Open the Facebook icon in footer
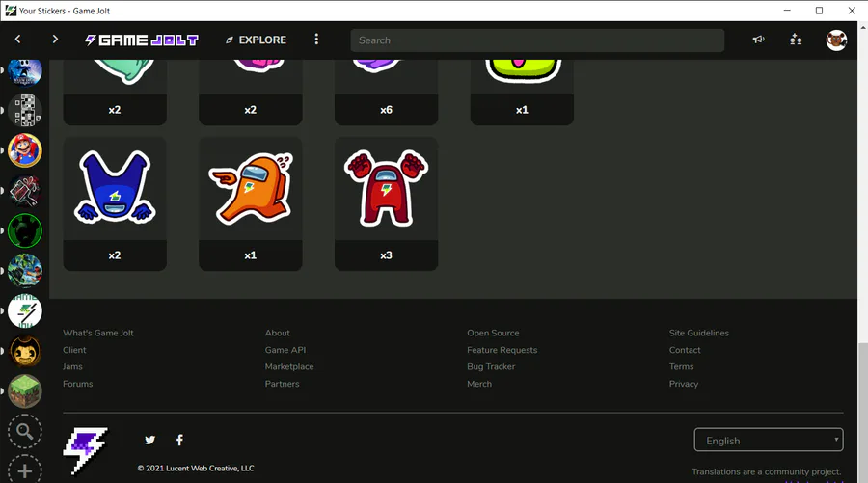This screenshot has width=868, height=483. (179, 440)
